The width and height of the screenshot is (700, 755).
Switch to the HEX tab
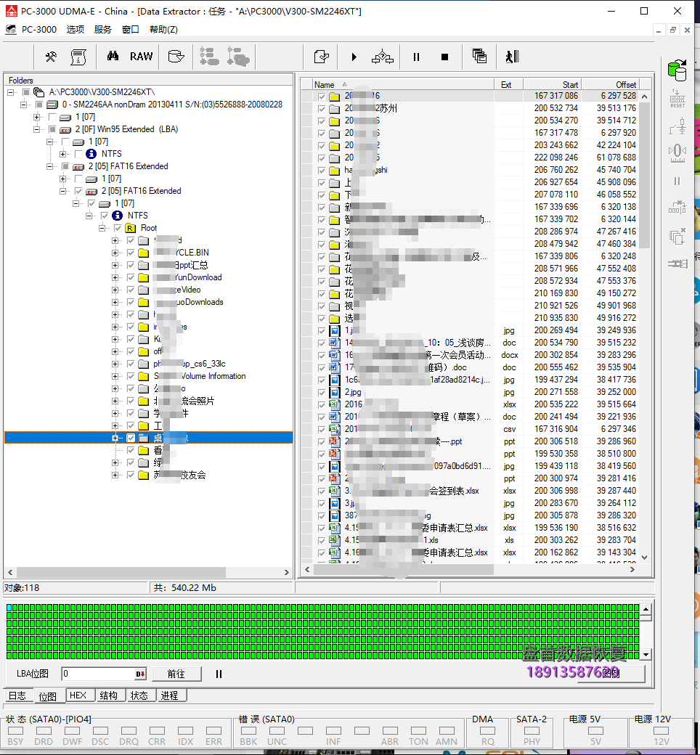[x=78, y=695]
